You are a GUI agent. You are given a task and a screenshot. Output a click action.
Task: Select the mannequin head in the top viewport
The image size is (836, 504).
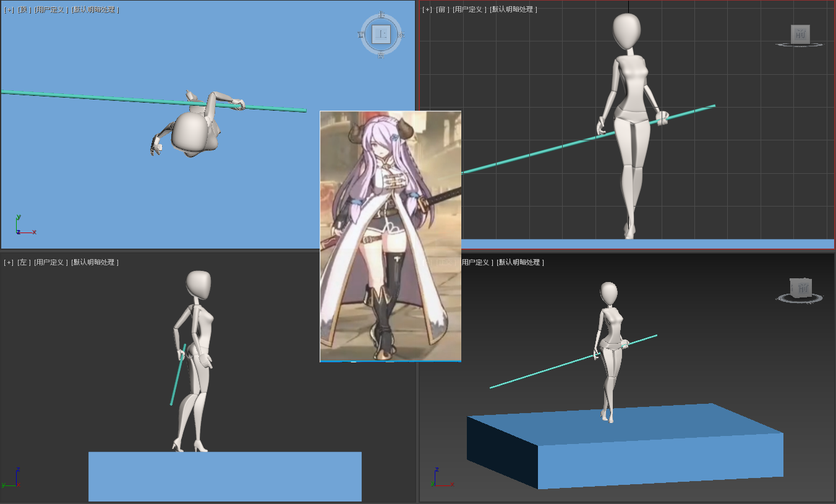tap(190, 131)
